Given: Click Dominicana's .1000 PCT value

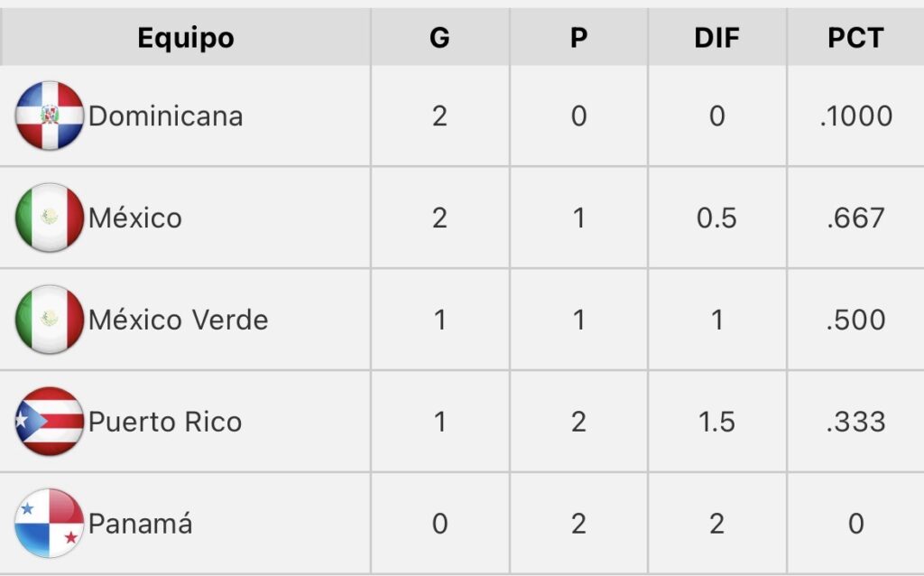Looking at the screenshot, I should (x=856, y=116).
